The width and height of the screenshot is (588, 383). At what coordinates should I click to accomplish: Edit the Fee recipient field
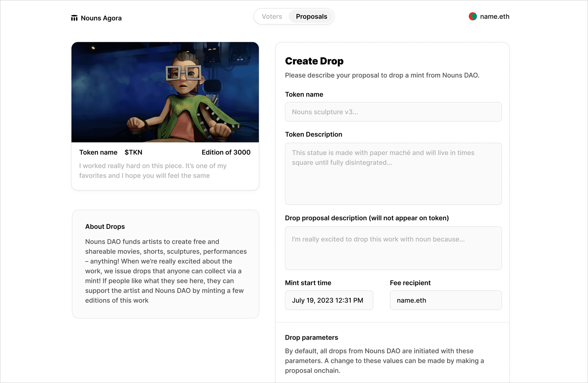coord(445,300)
